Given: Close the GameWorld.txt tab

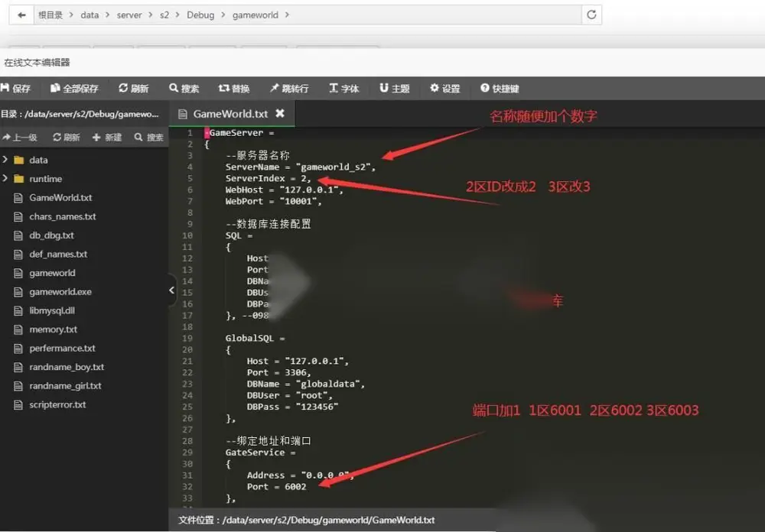Looking at the screenshot, I should pyautogui.click(x=279, y=113).
